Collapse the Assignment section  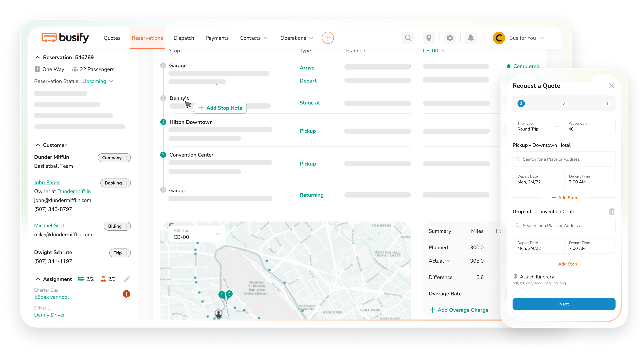tap(37, 279)
